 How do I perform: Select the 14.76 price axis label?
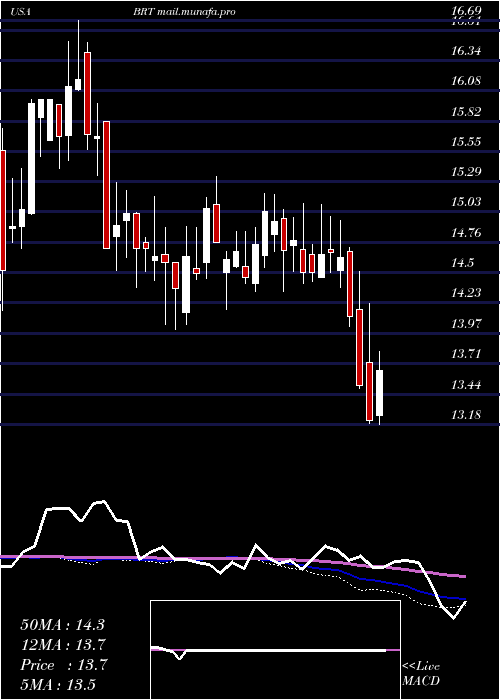click(x=467, y=233)
